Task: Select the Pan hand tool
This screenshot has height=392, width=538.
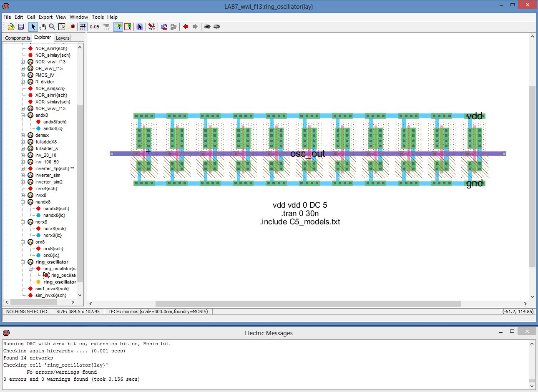Action: pyautogui.click(x=43, y=27)
